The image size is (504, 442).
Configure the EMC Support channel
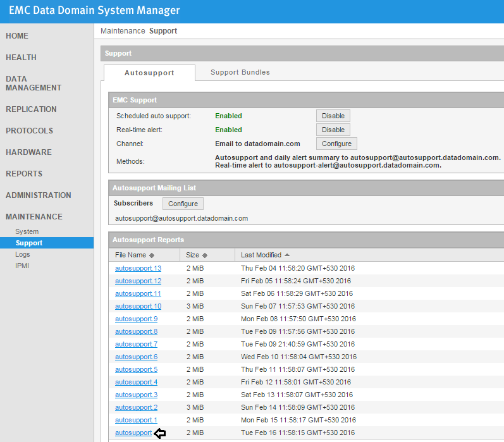(x=336, y=144)
